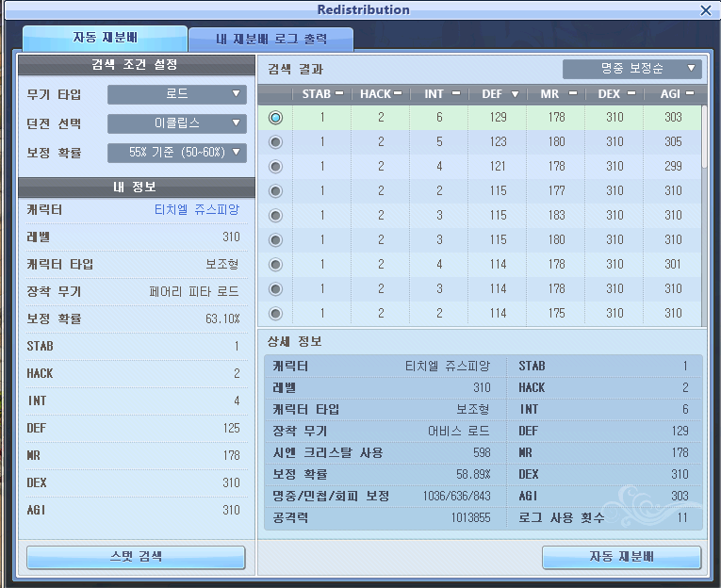
Task: Click the 스탯 검색 button
Action: 136,557
